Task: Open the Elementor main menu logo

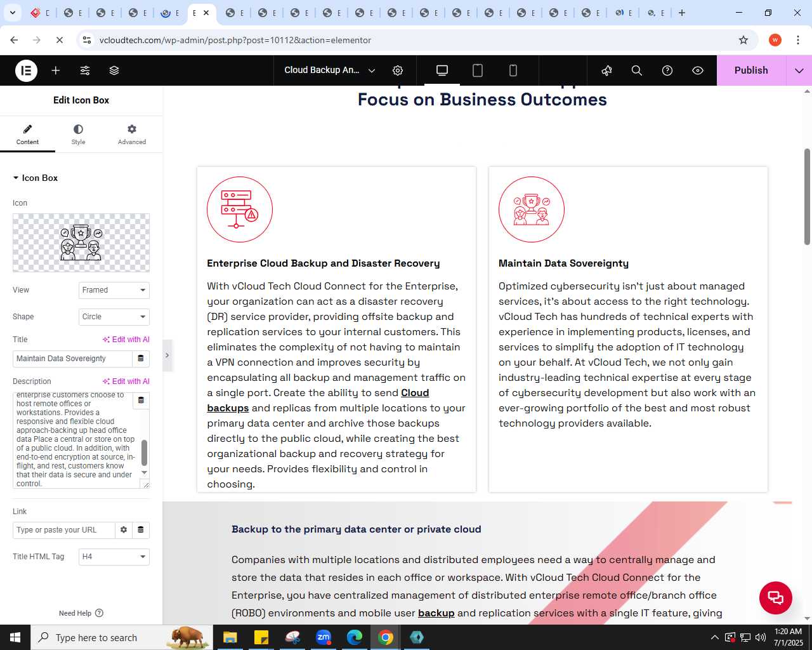Action: (x=26, y=70)
